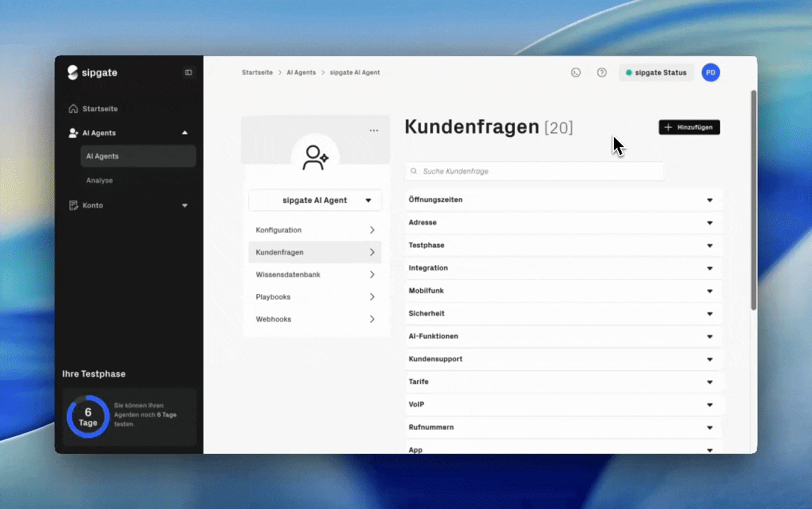This screenshot has height=509, width=812.
Task: Open Analyse in the sidebar
Action: [x=100, y=180]
